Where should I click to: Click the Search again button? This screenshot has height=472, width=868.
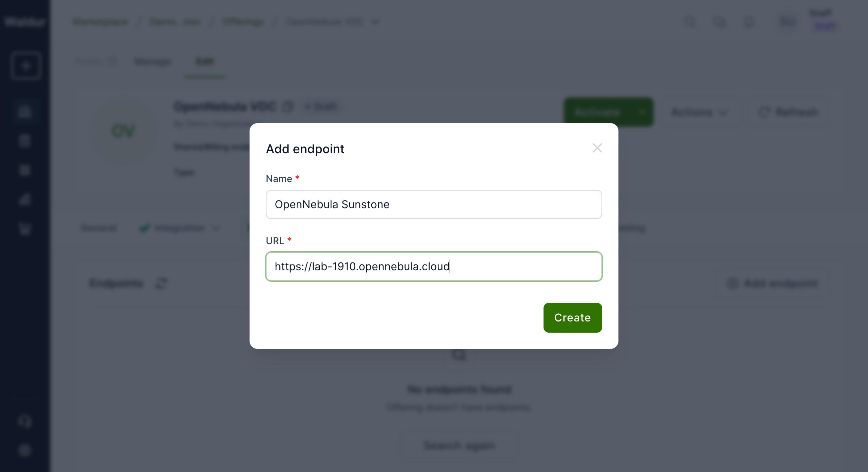pos(459,445)
